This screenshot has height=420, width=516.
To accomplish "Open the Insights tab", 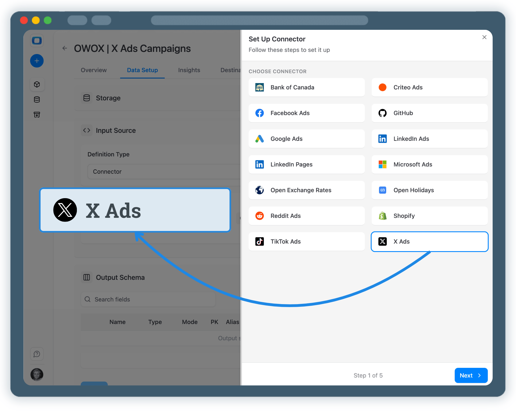I will coord(189,70).
